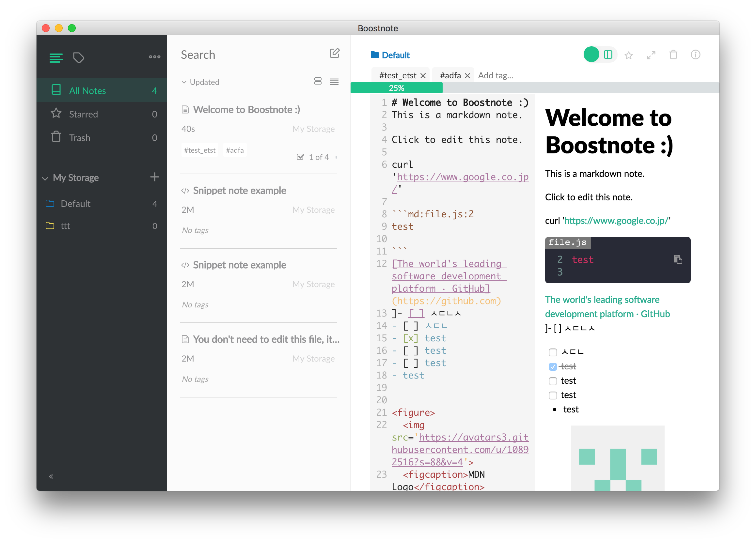Switch editor to split view mode
The image size is (756, 543).
(608, 54)
